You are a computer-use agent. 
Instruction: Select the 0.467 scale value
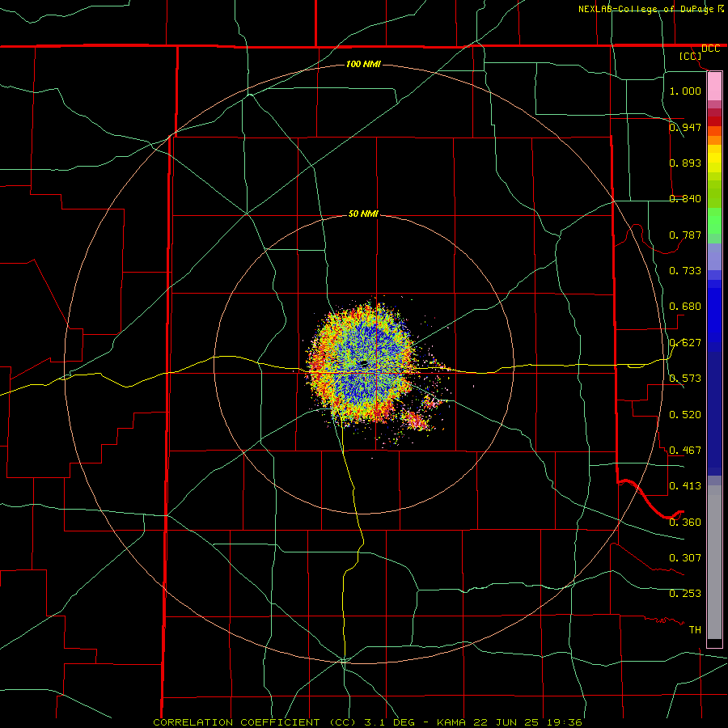pyautogui.click(x=685, y=451)
